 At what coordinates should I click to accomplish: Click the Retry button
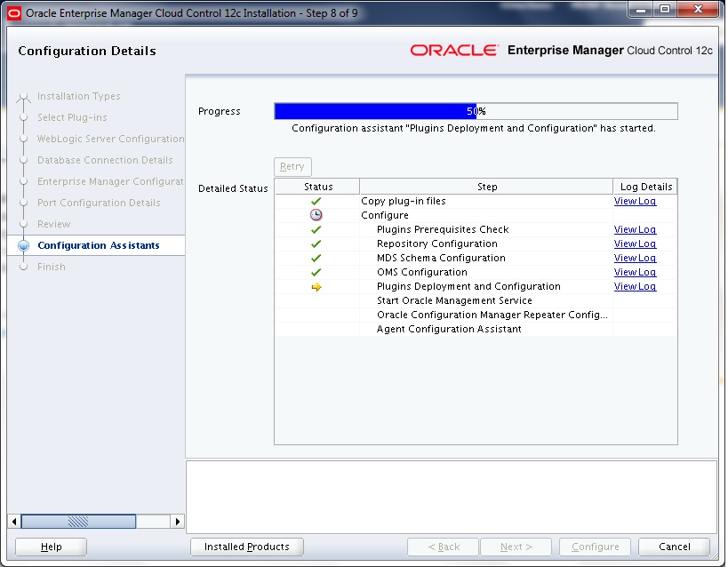pyautogui.click(x=292, y=166)
